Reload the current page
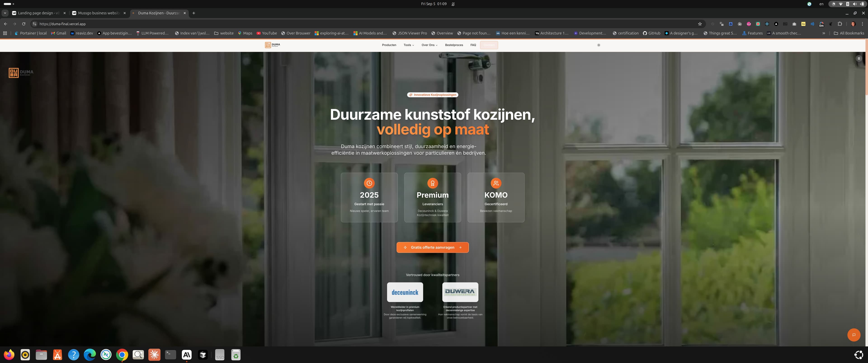 pos(24,24)
